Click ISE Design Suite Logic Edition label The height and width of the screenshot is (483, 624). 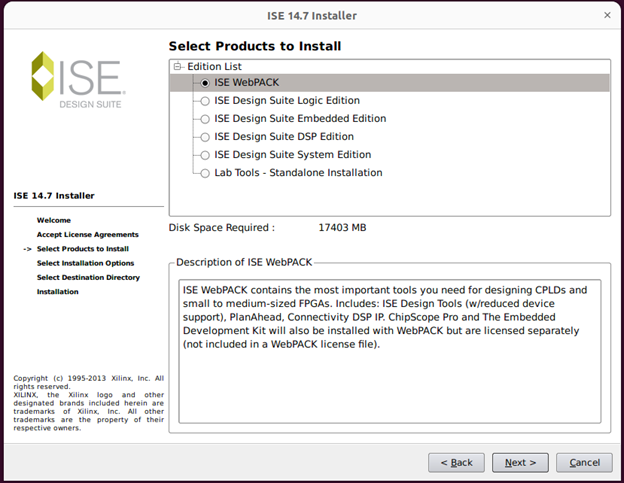(x=287, y=101)
